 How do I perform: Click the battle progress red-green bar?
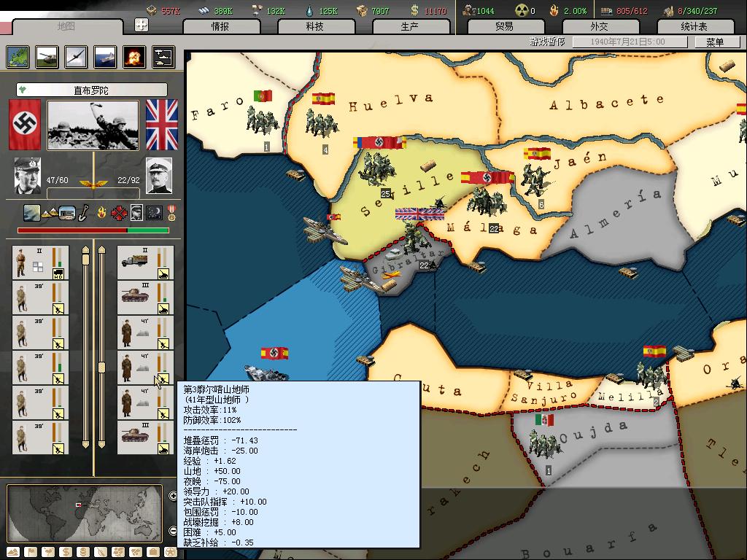click(x=93, y=230)
